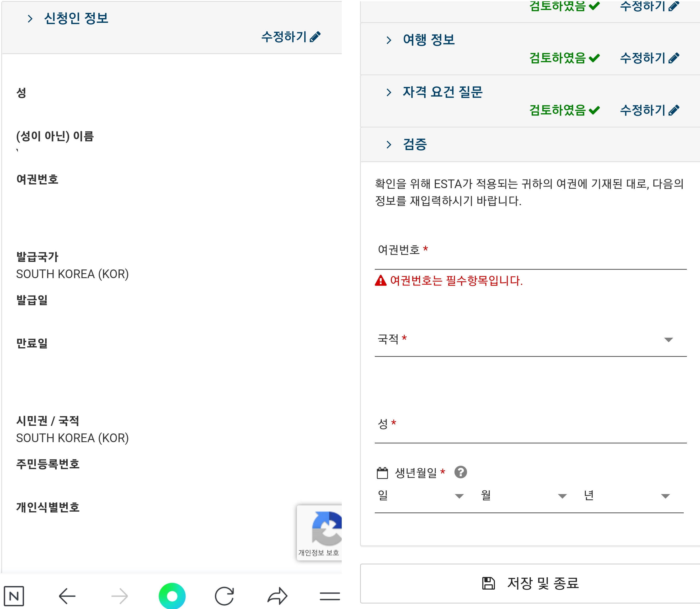Click 검토하였음 status in 자격 요건 질문 row
This screenshot has width=700, height=609.
pos(564,110)
